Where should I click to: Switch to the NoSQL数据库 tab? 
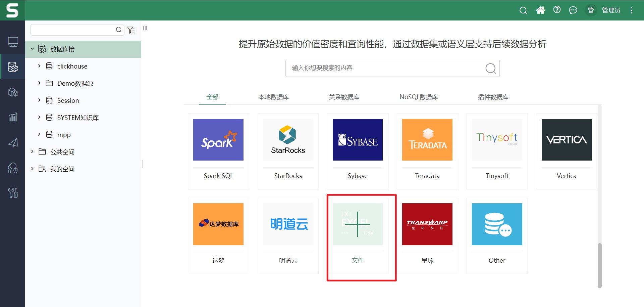[419, 97]
